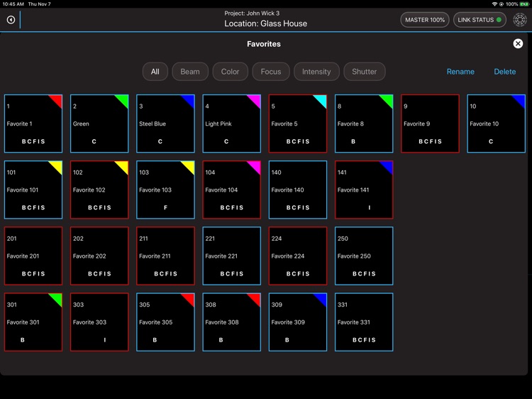Select Favorite 331 tile
The height and width of the screenshot is (399, 532).
(364, 322)
